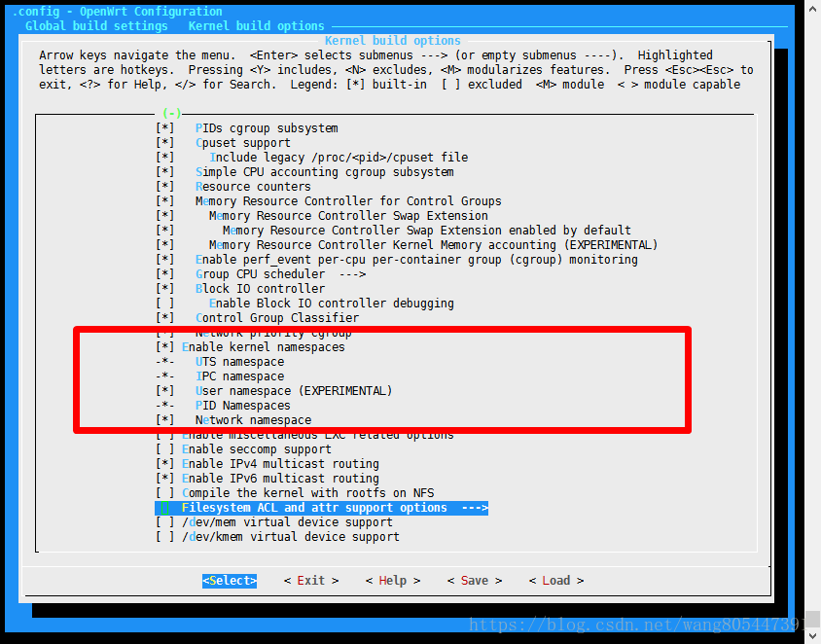This screenshot has height=644, width=821.
Task: Toggle Enable kernel namespaces checkbox
Action: click(165, 347)
